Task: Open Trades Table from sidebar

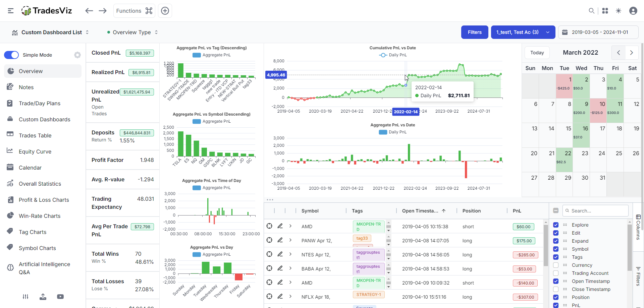Action: click(x=35, y=135)
